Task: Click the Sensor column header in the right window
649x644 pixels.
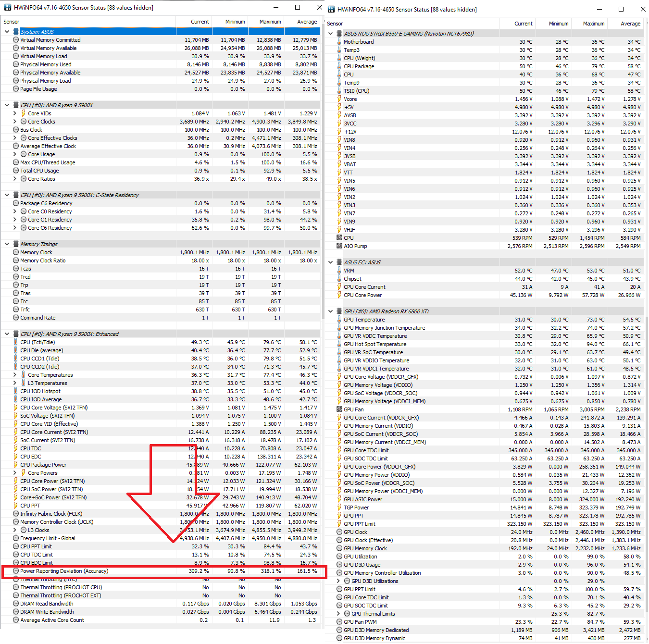Action: point(412,24)
